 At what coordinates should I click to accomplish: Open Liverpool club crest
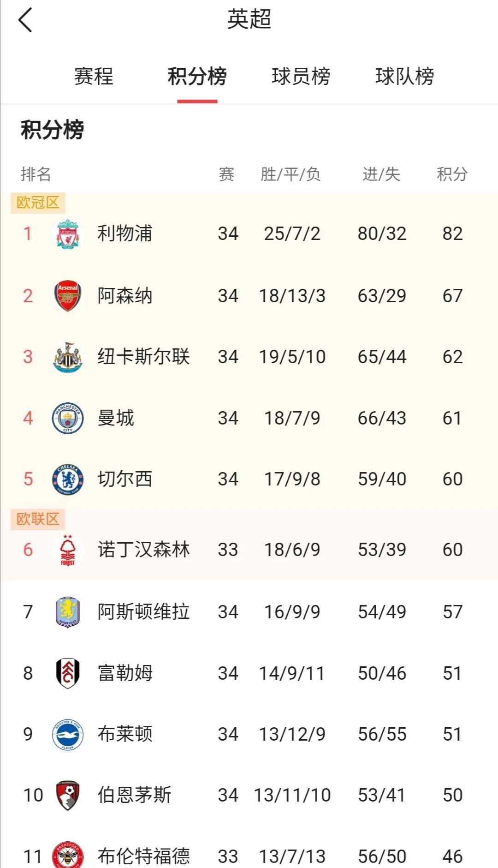click(x=68, y=234)
